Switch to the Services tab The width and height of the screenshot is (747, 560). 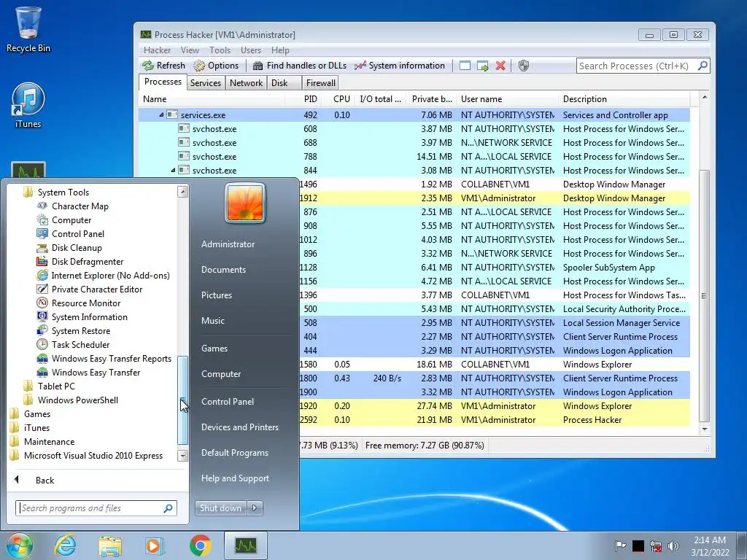[206, 83]
